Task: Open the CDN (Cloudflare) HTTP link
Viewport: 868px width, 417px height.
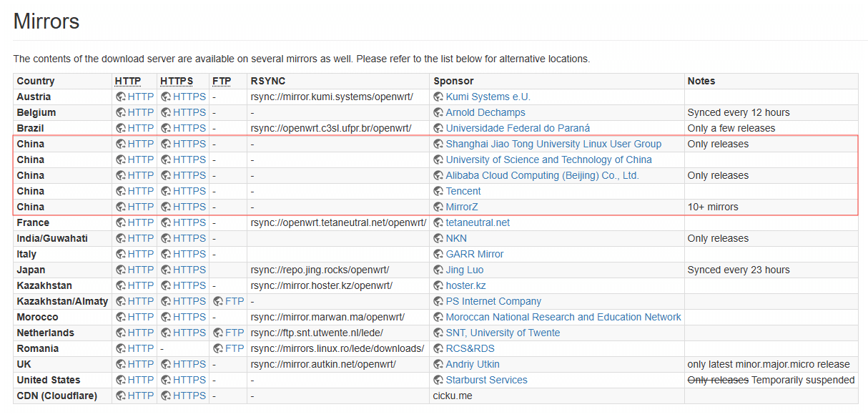Action: pyautogui.click(x=140, y=396)
